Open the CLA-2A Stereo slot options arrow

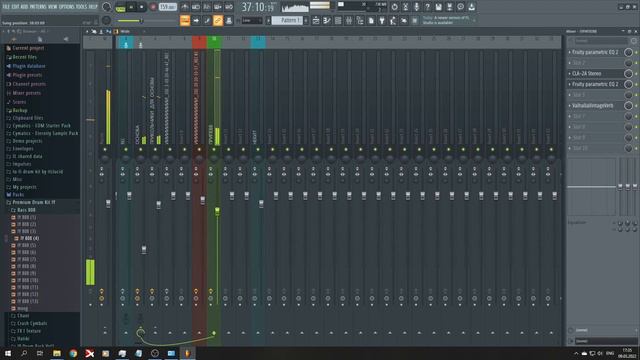click(570, 73)
